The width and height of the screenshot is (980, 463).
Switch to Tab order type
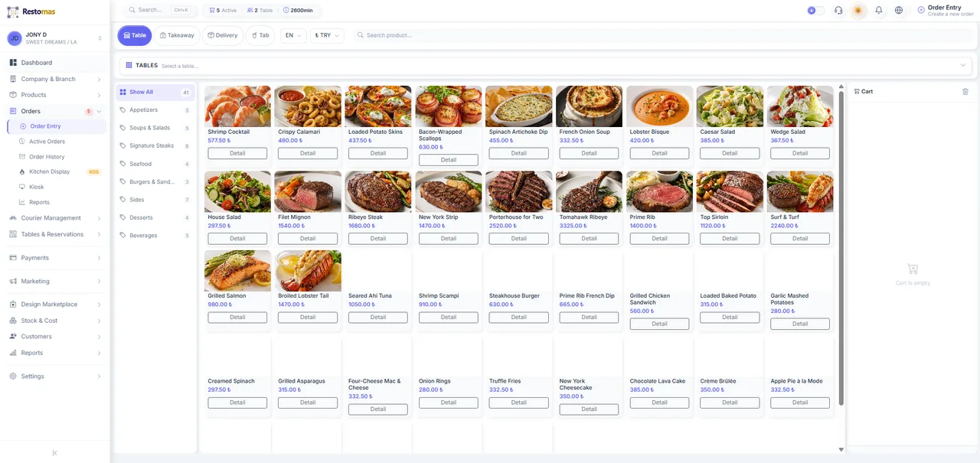click(x=260, y=35)
